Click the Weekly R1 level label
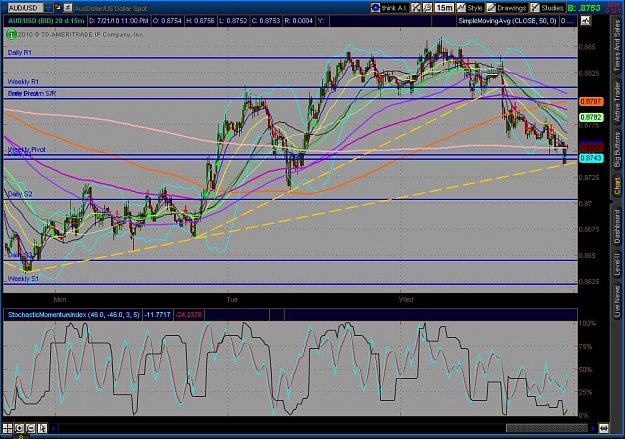Viewport: 625px width, 439px height. 23,82
